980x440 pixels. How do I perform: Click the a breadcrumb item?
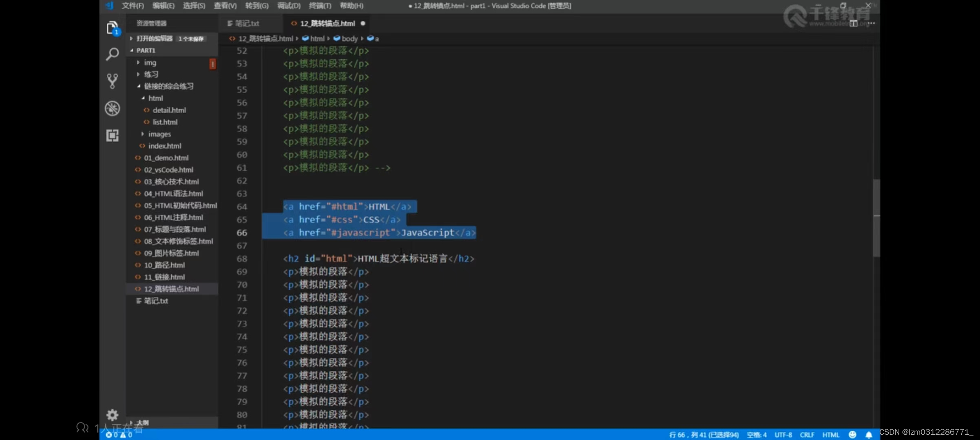(373, 39)
